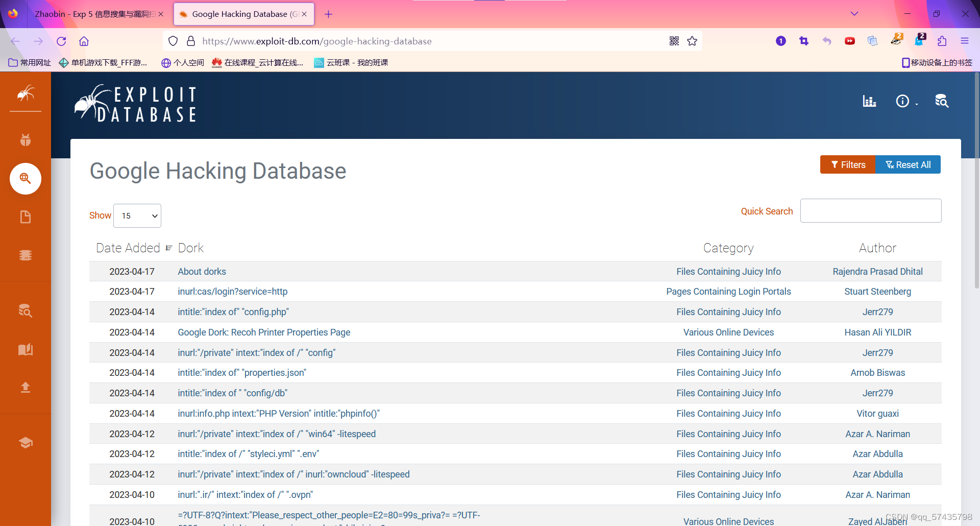Screen dimensions: 980x526
Task: Open the Show entries count dropdown
Action: pyautogui.click(x=137, y=216)
